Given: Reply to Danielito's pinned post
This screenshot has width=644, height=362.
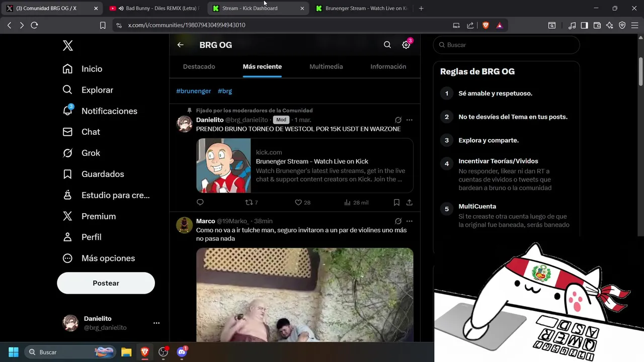Looking at the screenshot, I should [x=200, y=202].
